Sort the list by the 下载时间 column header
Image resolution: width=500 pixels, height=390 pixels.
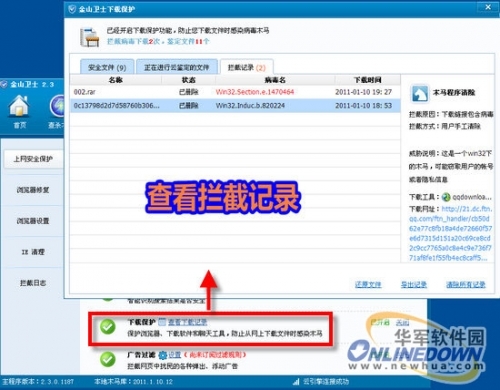pyautogui.click(x=367, y=80)
